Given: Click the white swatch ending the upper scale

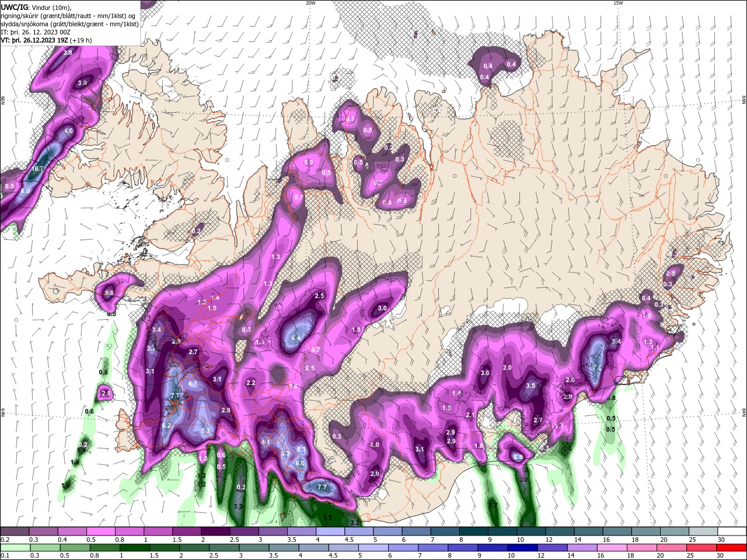Looking at the screenshot, I should point(732,531).
